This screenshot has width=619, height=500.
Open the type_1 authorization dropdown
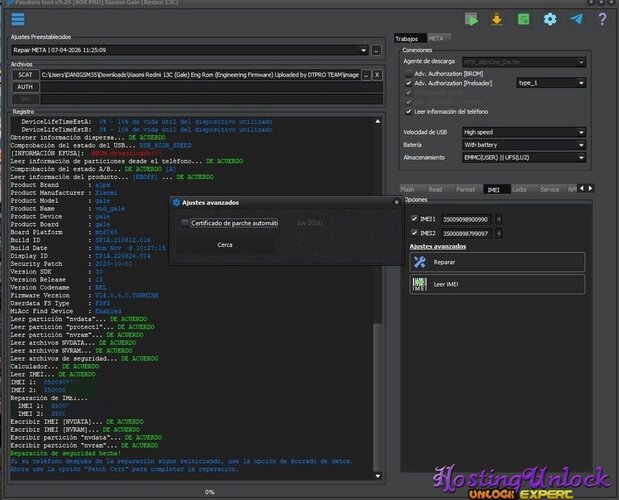coord(551,83)
